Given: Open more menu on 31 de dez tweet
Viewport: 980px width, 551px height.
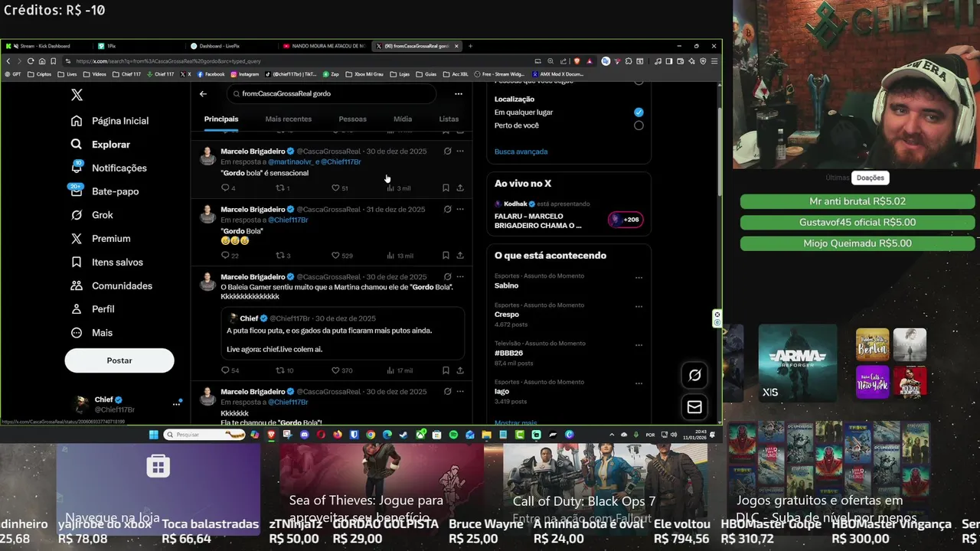Looking at the screenshot, I should [460, 209].
